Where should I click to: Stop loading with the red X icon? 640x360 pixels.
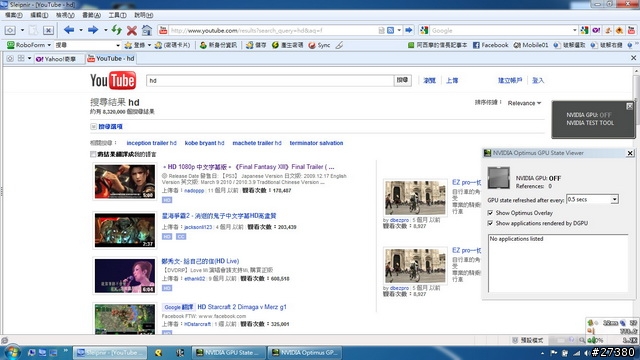point(131,30)
